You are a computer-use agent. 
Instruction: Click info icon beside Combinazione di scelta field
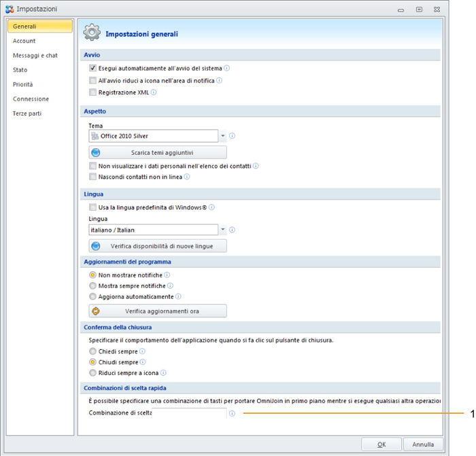pos(232,413)
